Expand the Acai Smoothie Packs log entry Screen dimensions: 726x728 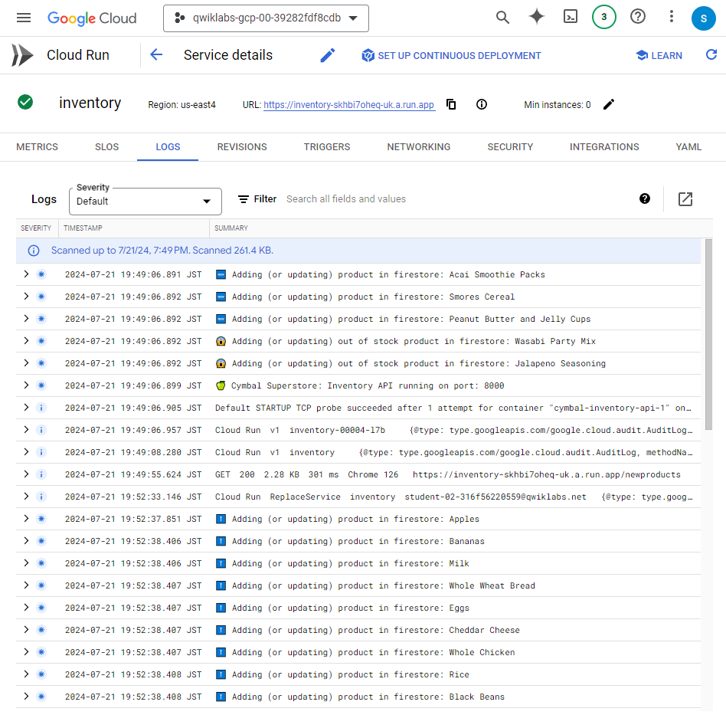tap(26, 274)
